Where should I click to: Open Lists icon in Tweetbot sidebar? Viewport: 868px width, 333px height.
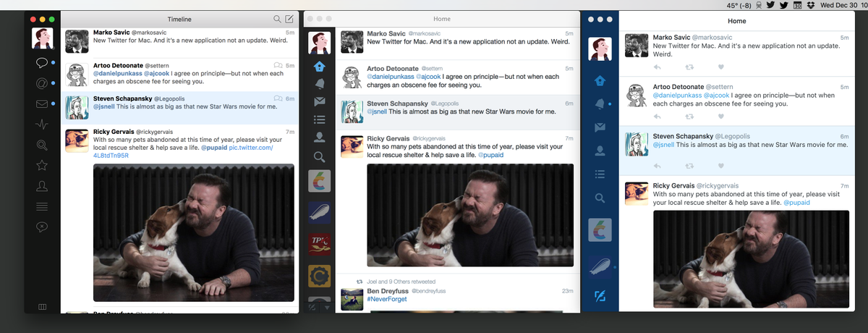(x=42, y=206)
